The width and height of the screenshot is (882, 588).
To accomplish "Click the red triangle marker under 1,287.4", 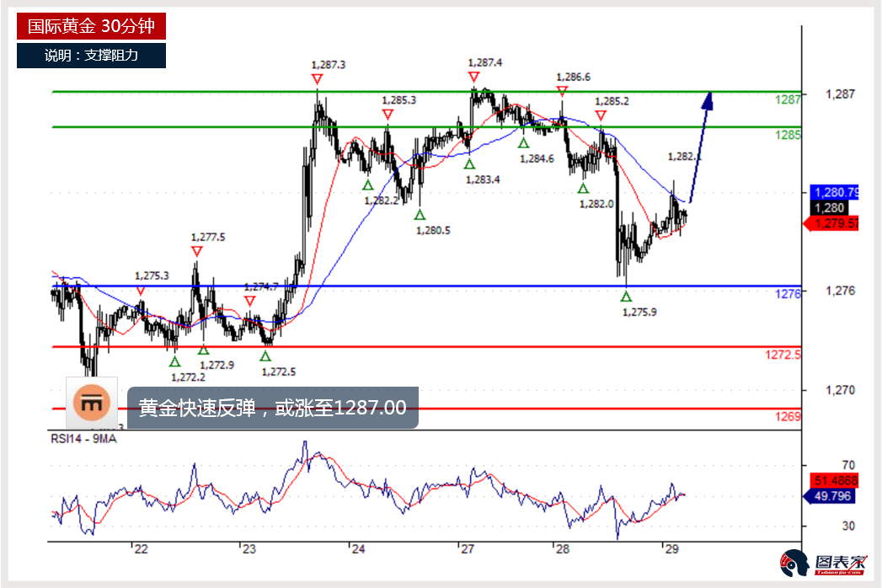I will tap(473, 77).
